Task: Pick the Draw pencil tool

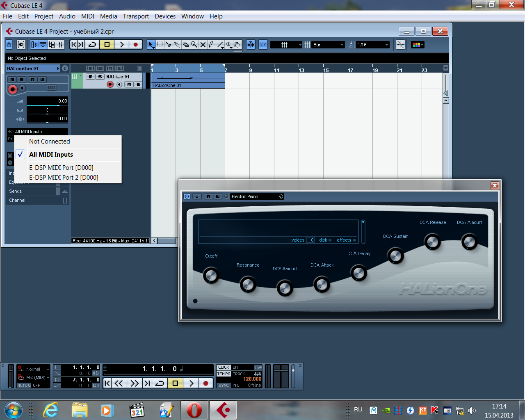Action: [211, 45]
